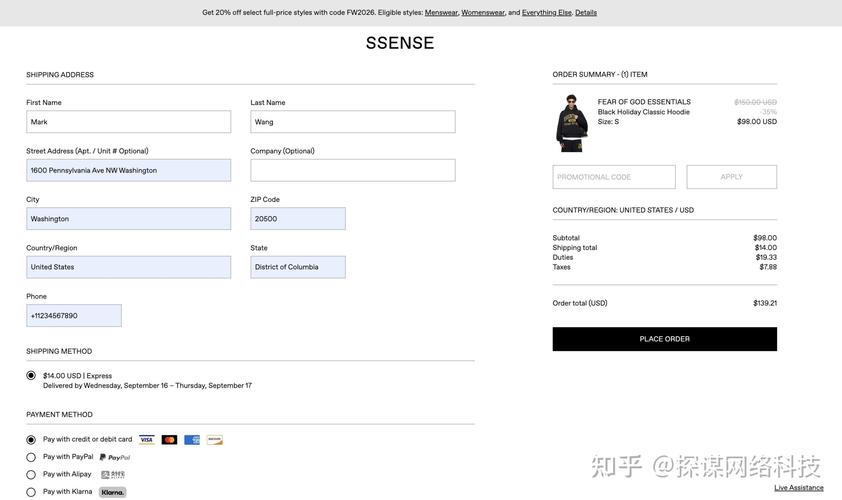Image resolution: width=842 pixels, height=500 pixels.
Task: Select the Pay with PayPal option
Action: 31,458
